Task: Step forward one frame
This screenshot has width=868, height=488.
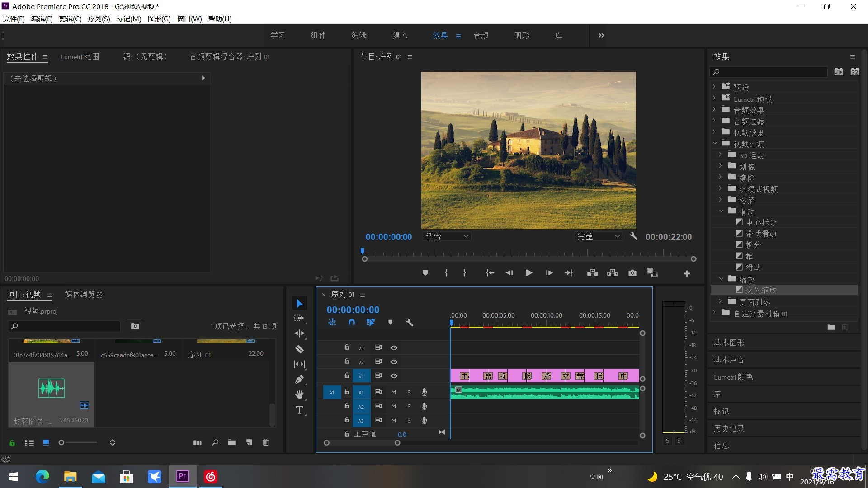Action: click(x=549, y=273)
